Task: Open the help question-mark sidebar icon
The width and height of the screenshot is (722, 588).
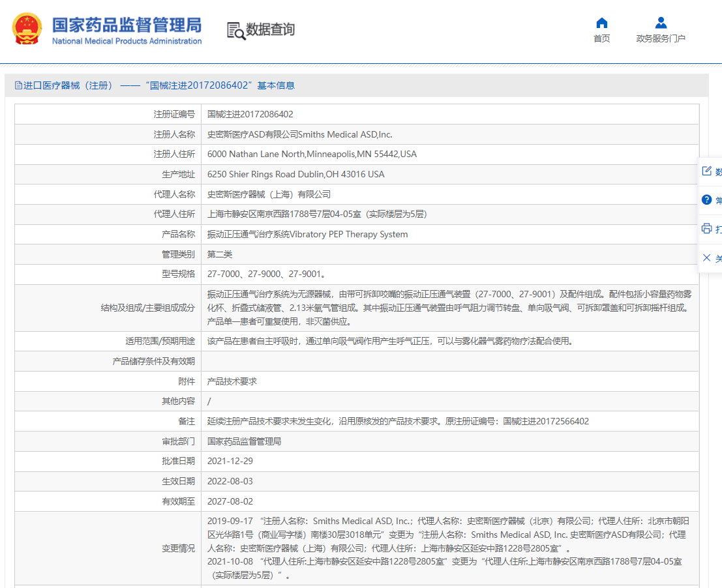Action: click(x=706, y=199)
